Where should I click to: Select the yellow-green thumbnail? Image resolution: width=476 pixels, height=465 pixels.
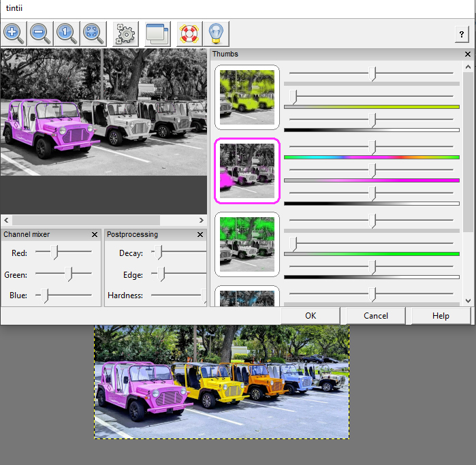(x=247, y=97)
